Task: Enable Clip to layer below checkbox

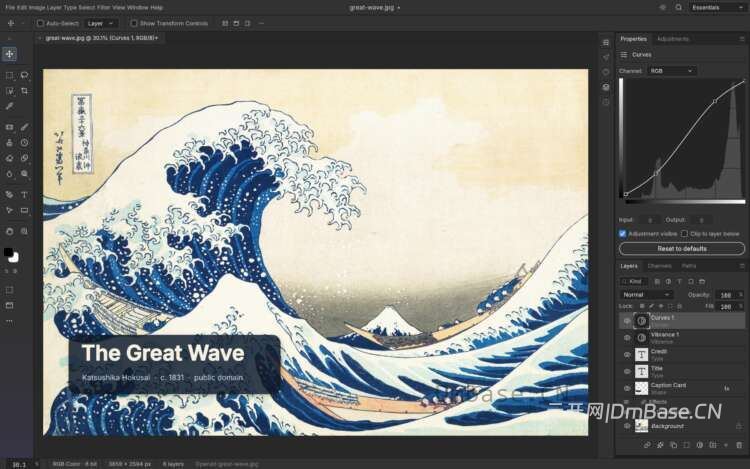Action: [684, 234]
